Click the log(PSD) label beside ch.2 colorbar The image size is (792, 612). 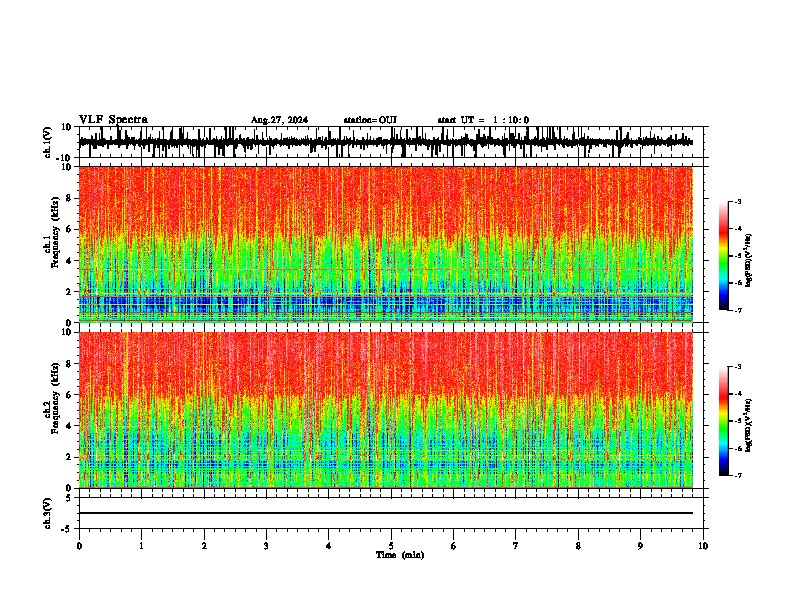tap(749, 425)
